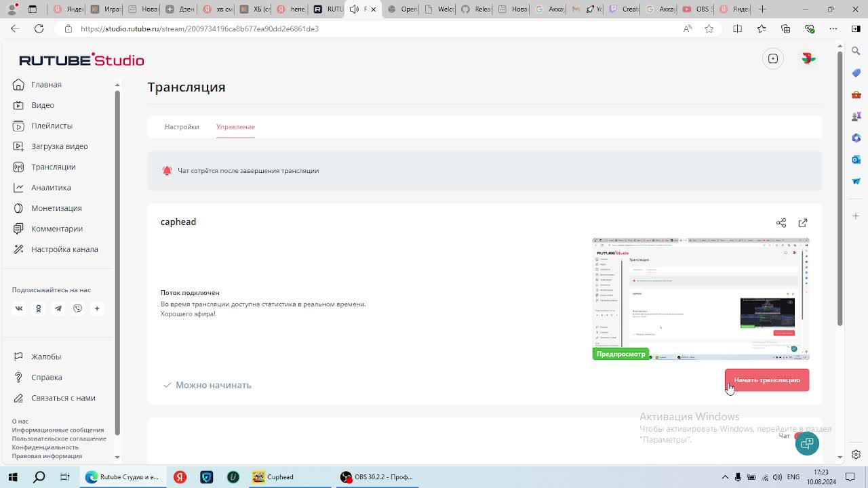Click the Odnoklassniki social icon
The width and height of the screenshot is (868, 488).
[x=39, y=308]
